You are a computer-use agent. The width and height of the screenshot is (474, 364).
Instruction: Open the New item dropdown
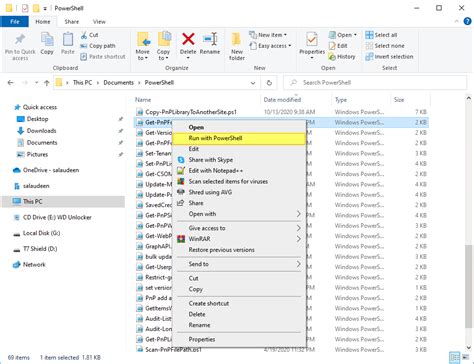pos(268,35)
